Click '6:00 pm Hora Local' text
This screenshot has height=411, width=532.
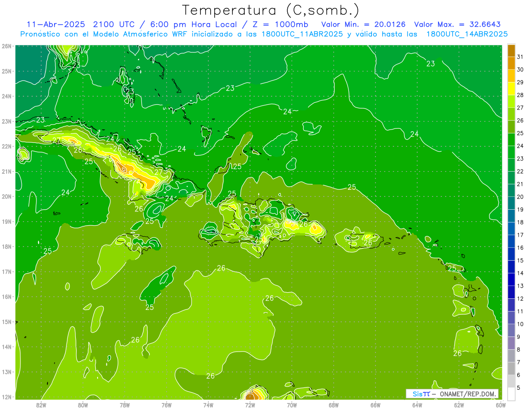coord(193,24)
